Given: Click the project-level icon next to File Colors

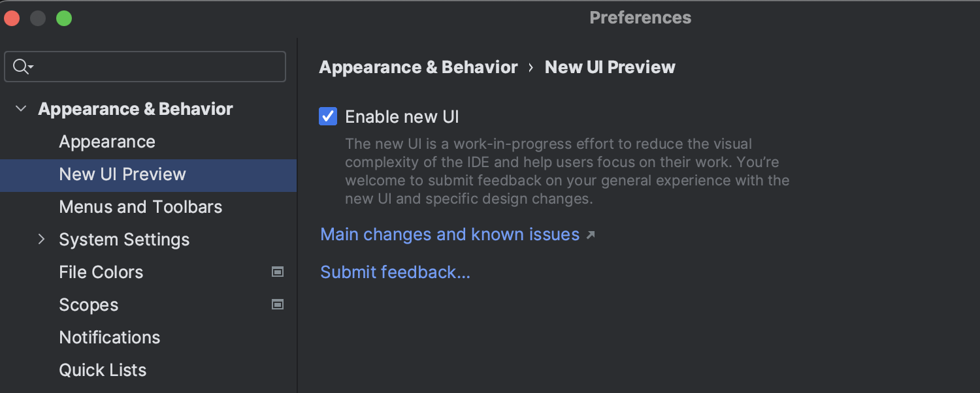Looking at the screenshot, I should coord(278,272).
